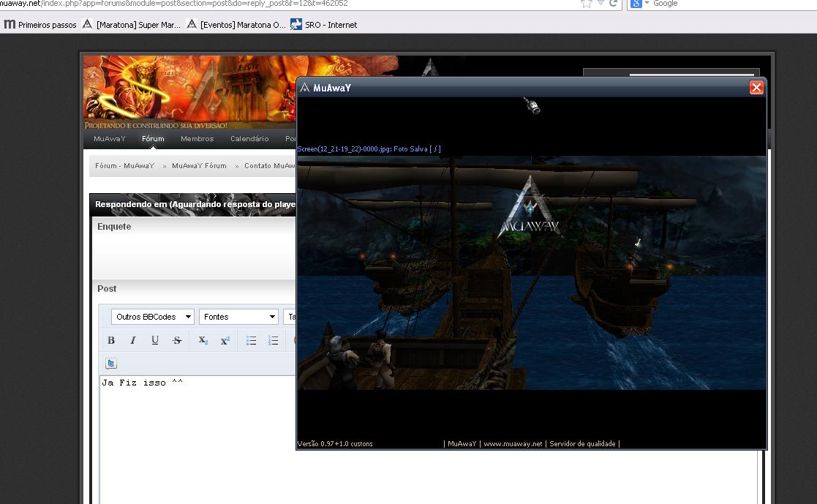Open the Google search engine selector
The height and width of the screenshot is (504, 817).
tap(639, 4)
